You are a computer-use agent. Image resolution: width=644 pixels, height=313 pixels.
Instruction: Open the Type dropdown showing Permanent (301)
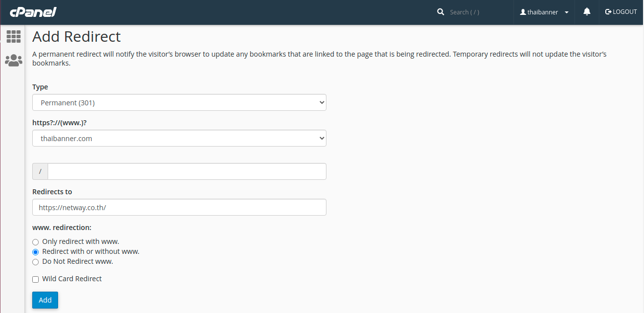tap(179, 103)
